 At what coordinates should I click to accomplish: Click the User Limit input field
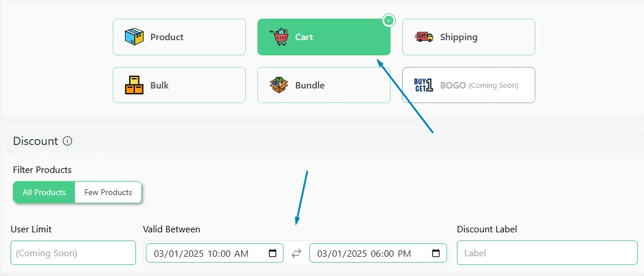[x=73, y=253]
